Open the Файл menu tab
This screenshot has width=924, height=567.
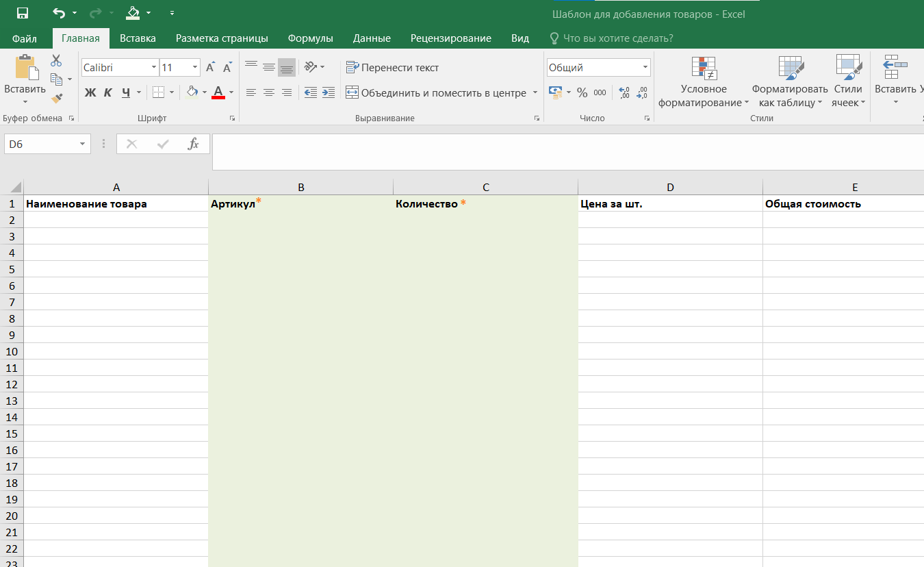[x=25, y=38]
